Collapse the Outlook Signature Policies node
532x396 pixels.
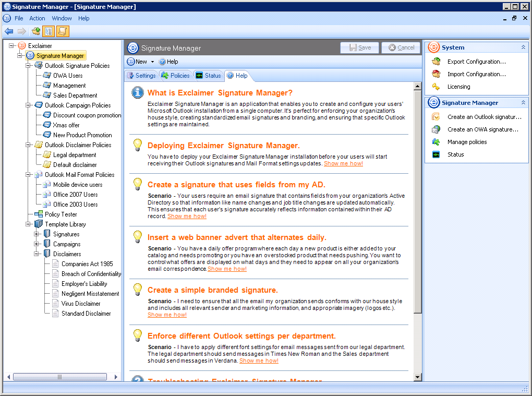[29, 65]
